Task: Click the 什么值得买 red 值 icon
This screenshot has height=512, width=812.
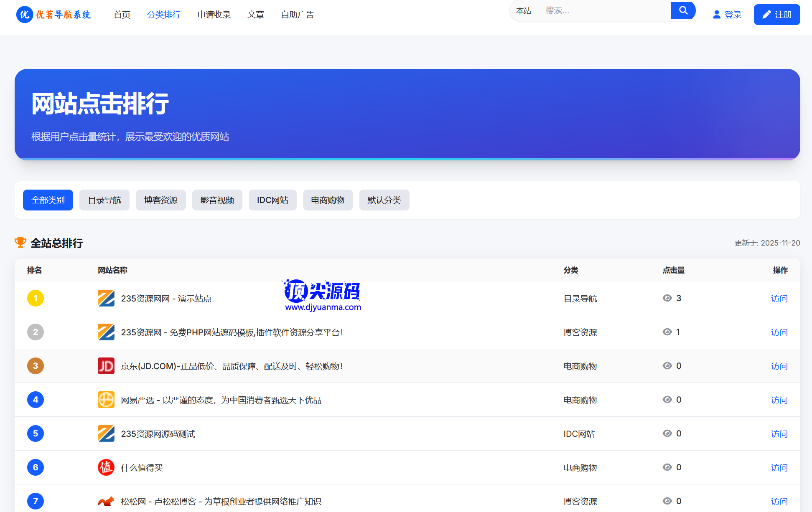Action: [106, 467]
